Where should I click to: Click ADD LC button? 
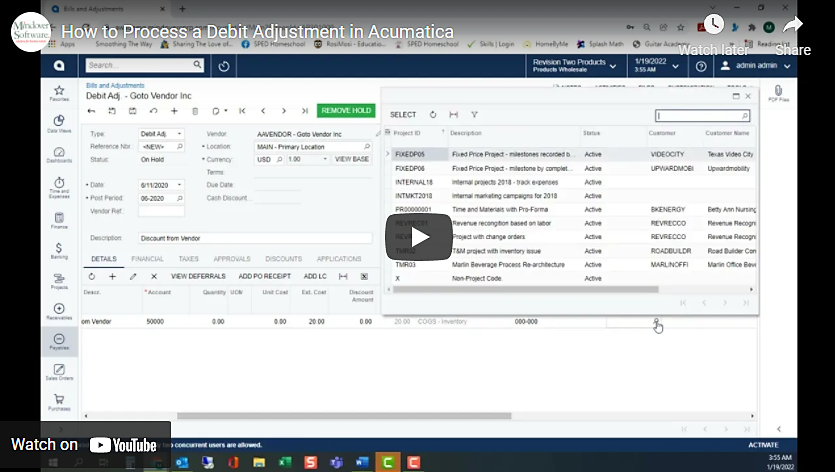[x=315, y=276]
